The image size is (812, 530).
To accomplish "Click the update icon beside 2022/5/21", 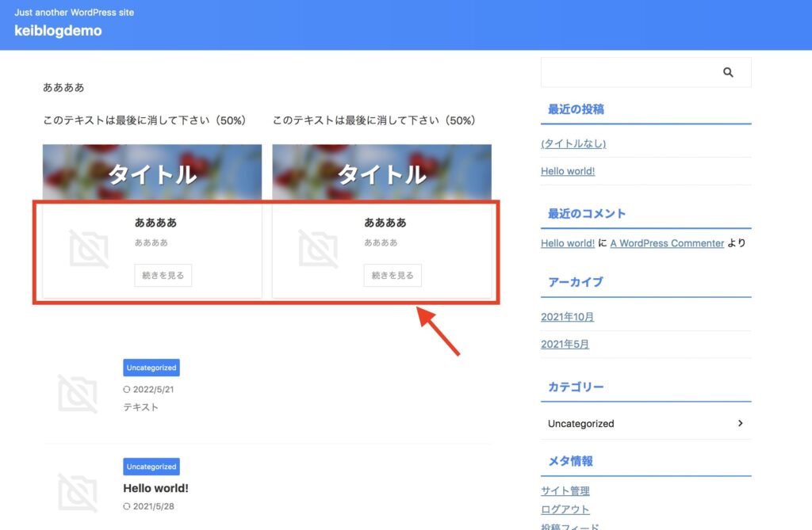I will pyautogui.click(x=127, y=389).
